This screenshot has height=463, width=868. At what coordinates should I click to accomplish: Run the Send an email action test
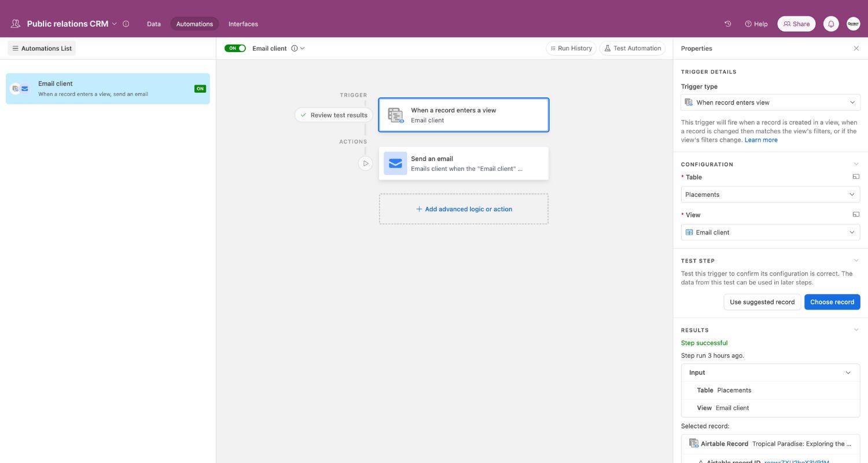point(365,163)
